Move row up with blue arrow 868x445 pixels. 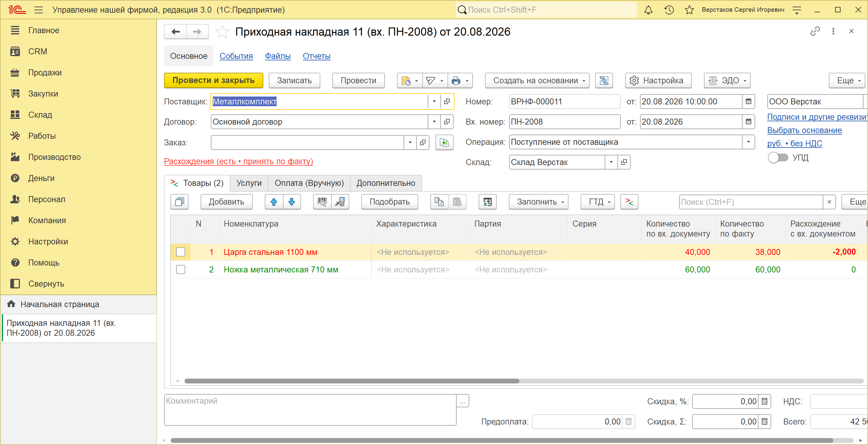pyautogui.click(x=274, y=202)
